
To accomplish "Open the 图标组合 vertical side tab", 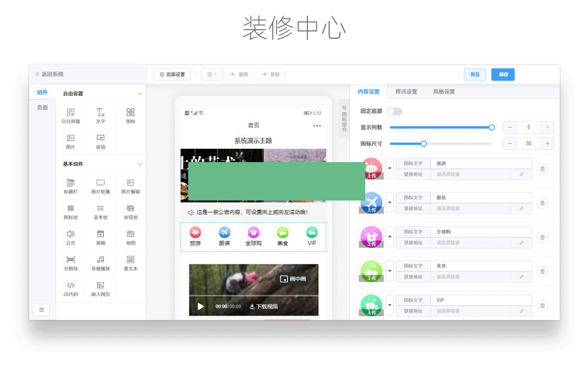I will coord(345,118).
